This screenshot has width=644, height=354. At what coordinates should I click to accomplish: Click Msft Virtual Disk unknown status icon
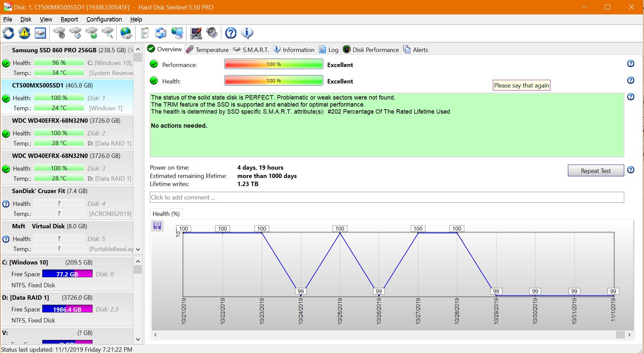point(6,239)
